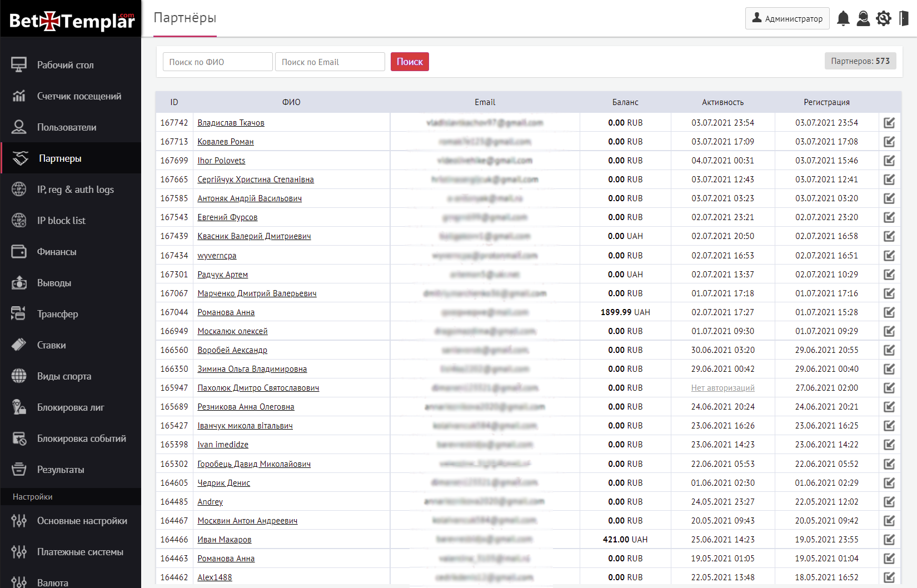Click the BetTemplar logo
Screen dimensions: 917x588
click(71, 21)
